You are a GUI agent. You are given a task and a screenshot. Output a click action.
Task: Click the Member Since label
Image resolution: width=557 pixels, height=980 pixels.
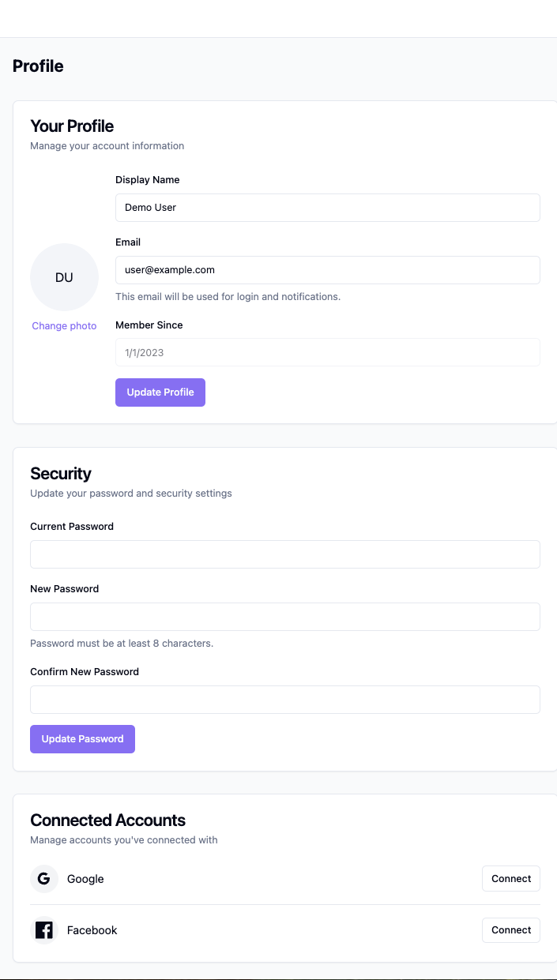[x=149, y=325]
